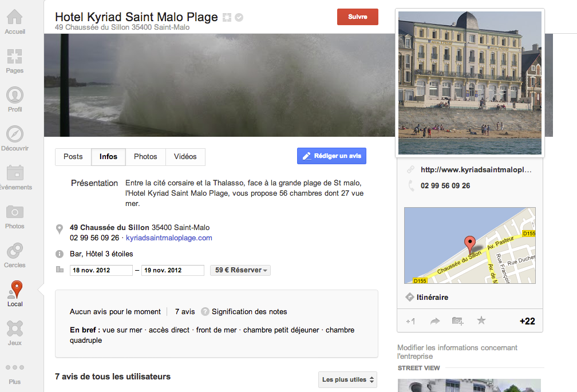Click the phone number in right panel

(445, 186)
